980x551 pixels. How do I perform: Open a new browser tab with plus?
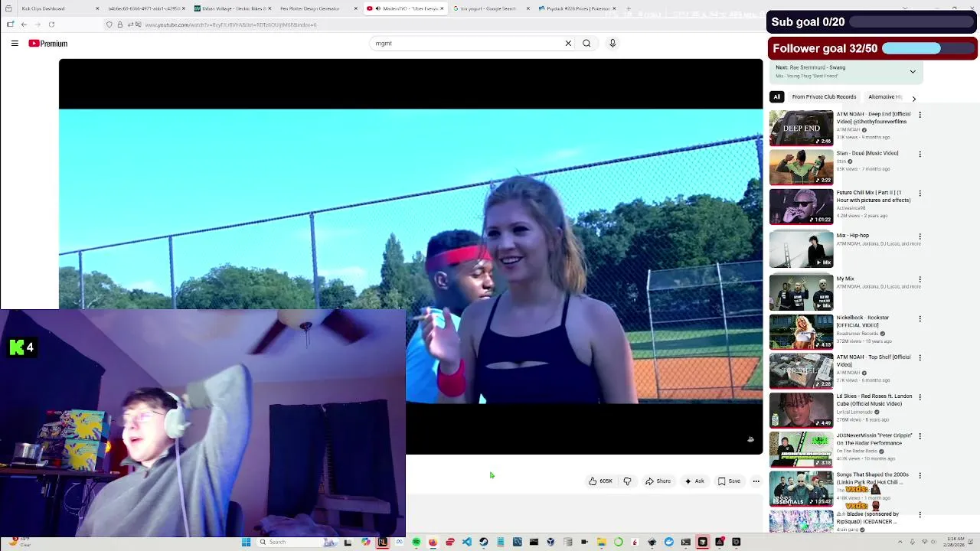[629, 8]
